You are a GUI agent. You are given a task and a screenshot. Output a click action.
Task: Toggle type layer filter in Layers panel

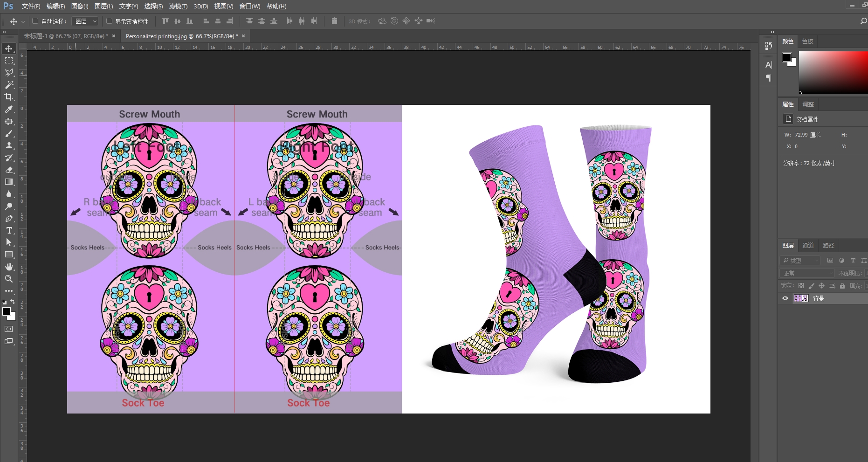tap(853, 260)
